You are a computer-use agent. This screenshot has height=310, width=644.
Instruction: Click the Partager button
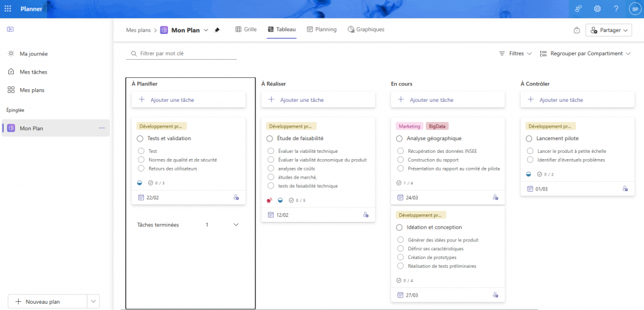608,30
